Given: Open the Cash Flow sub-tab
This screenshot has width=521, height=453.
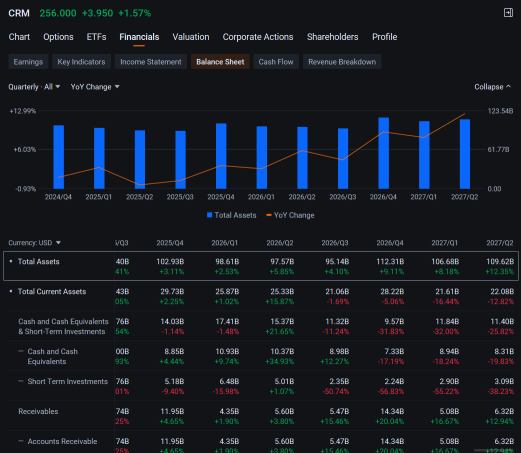Looking at the screenshot, I should coord(276,62).
